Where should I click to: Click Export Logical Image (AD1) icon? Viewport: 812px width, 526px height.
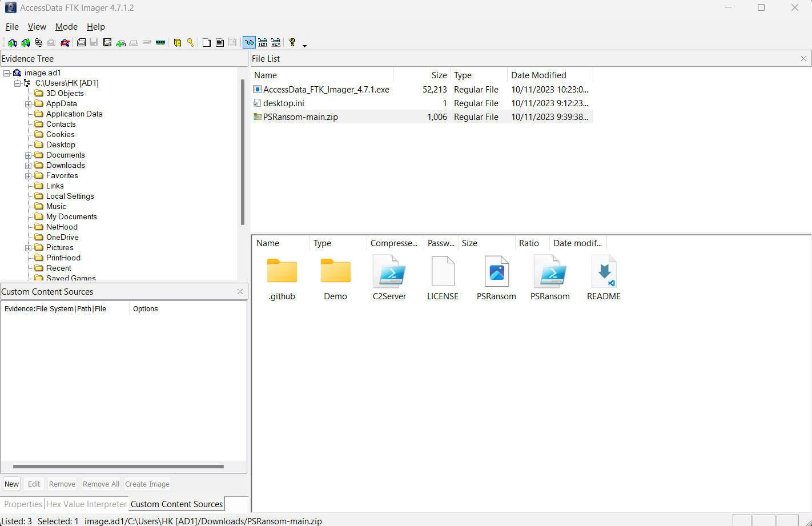click(107, 43)
